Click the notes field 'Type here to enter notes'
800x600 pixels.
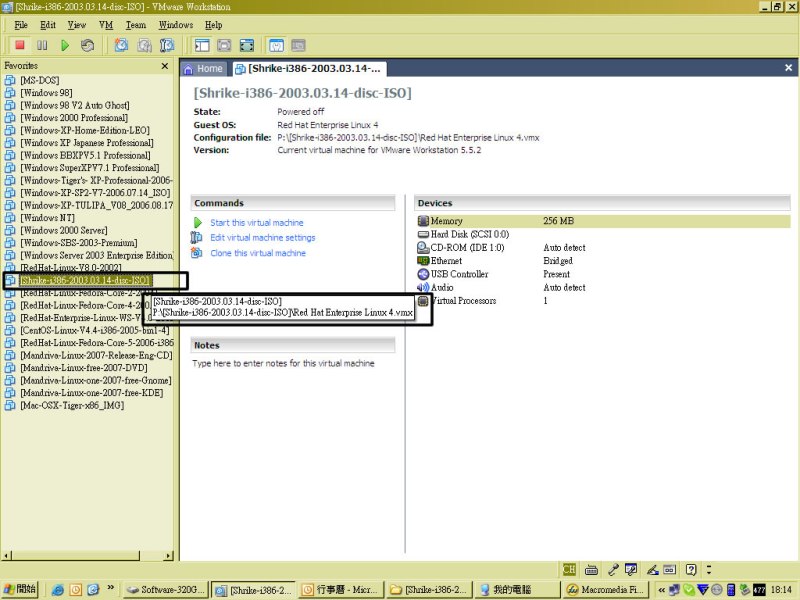click(283, 363)
